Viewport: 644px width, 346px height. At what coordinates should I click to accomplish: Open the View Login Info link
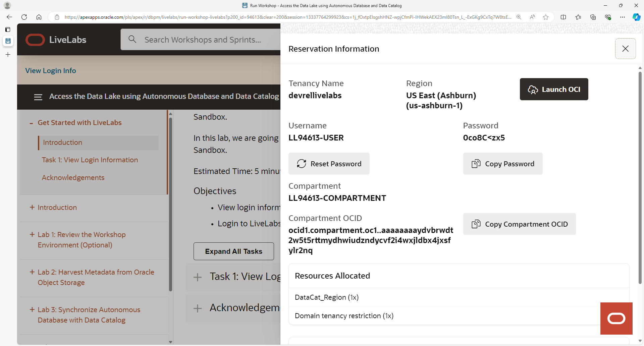tap(51, 71)
